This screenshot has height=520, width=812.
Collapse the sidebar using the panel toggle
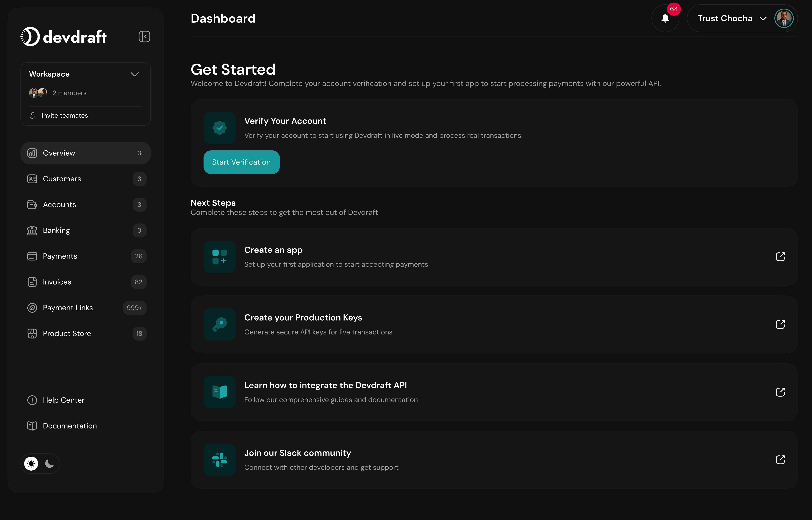point(144,37)
